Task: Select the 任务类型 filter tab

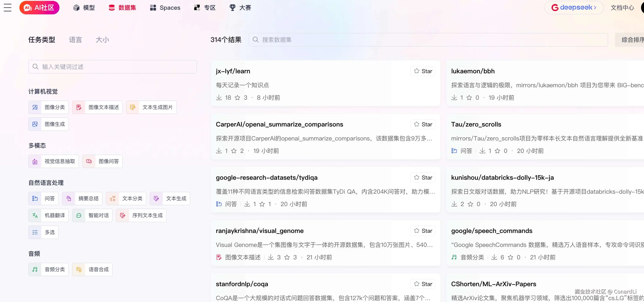Action: pyautogui.click(x=42, y=39)
